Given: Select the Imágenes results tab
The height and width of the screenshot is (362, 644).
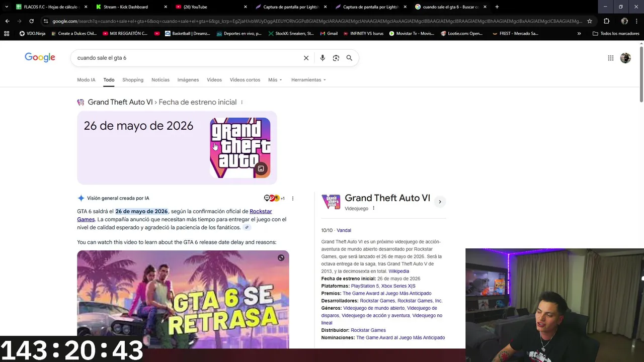Looking at the screenshot, I should click(188, 80).
